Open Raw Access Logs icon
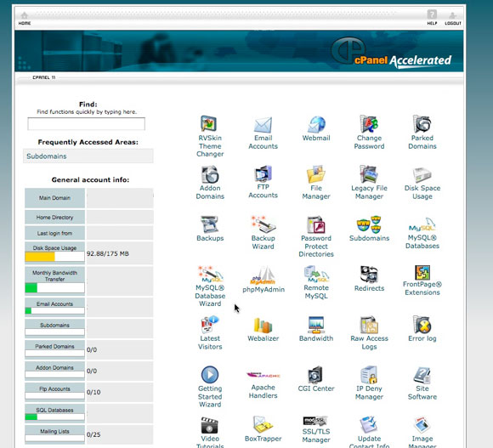The height and width of the screenshot is (448, 493). click(x=369, y=325)
